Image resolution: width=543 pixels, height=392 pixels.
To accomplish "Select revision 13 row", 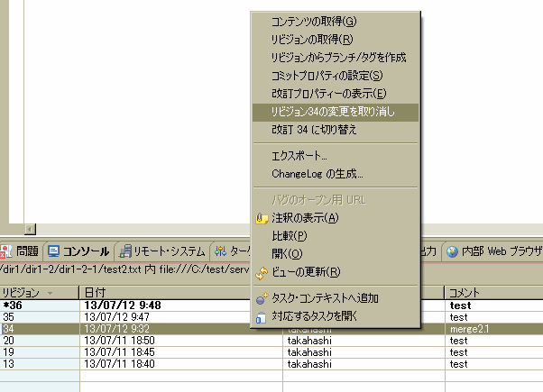I will [271, 364].
